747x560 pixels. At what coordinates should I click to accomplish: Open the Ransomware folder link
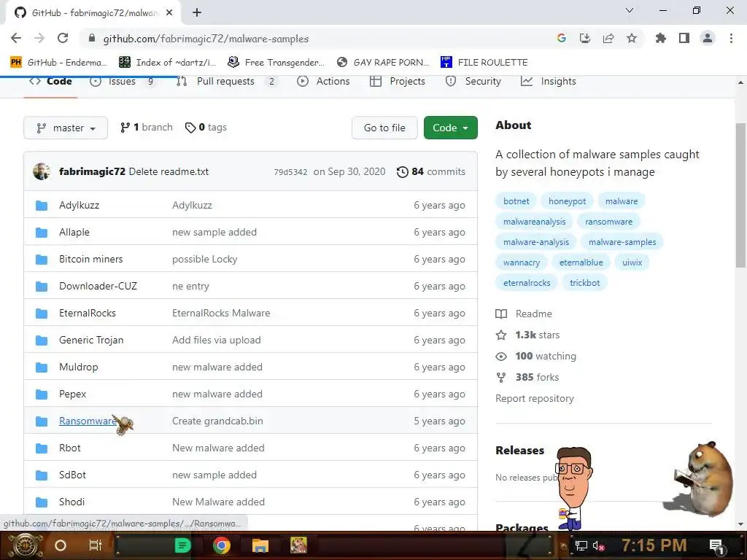(x=88, y=421)
